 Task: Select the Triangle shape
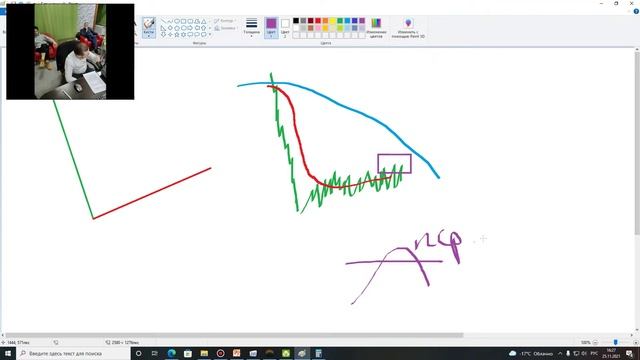click(203, 21)
